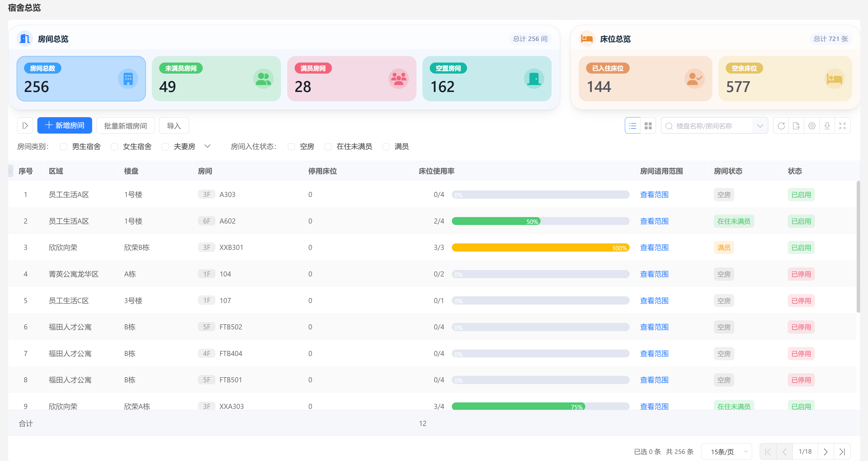
Task: Check the 空房 status checkbox
Action: tap(292, 147)
